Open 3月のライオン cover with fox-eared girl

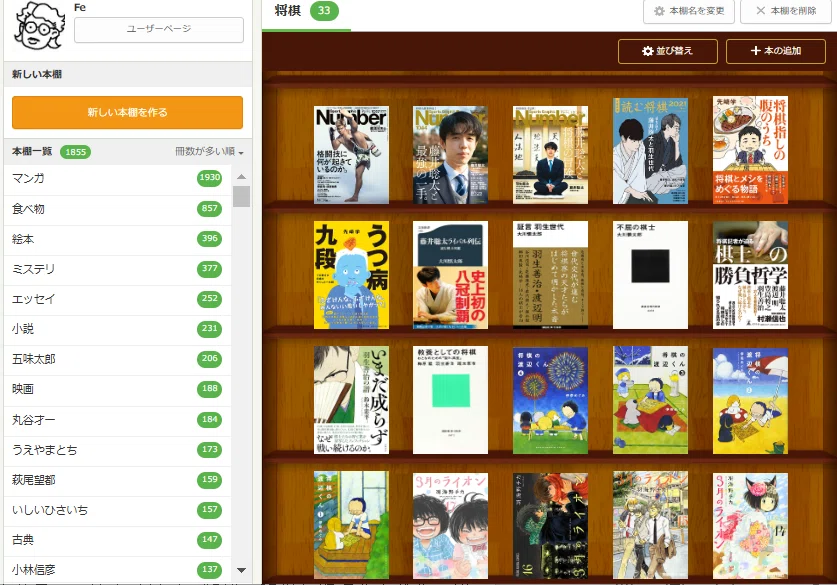pyautogui.click(x=750, y=526)
